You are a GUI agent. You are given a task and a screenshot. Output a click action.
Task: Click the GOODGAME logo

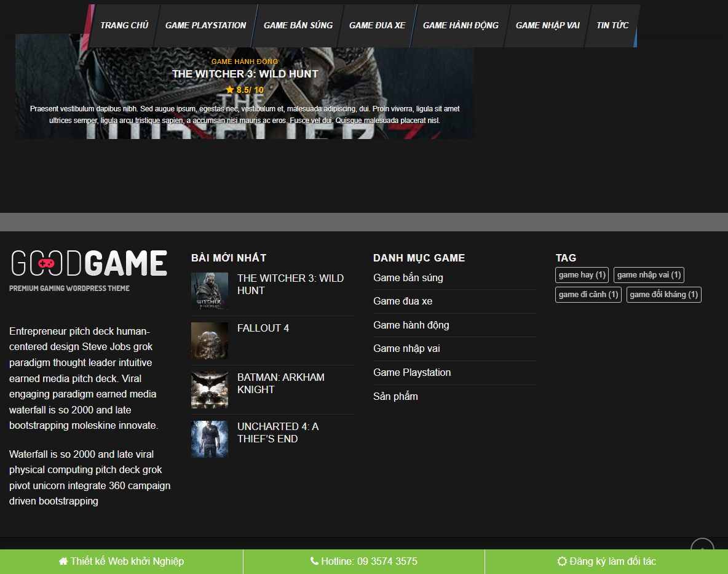[x=88, y=264]
